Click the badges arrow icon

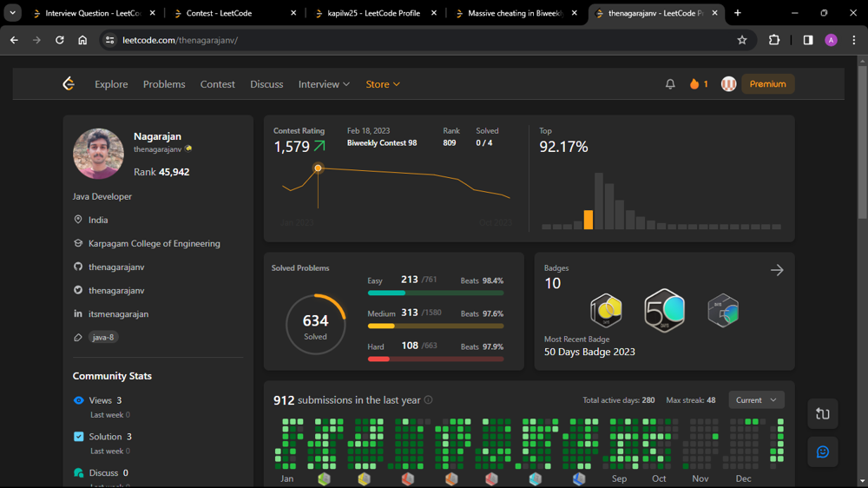click(x=777, y=270)
